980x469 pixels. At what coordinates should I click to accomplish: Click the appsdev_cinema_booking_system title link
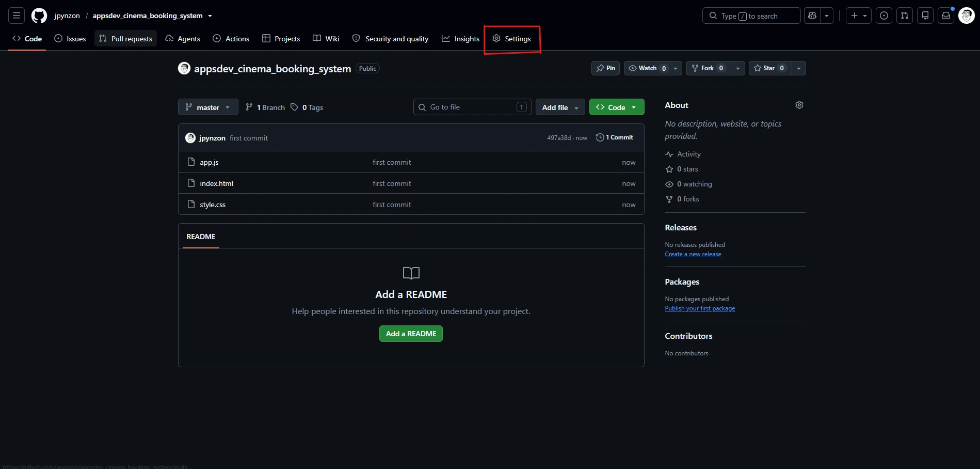(272, 69)
